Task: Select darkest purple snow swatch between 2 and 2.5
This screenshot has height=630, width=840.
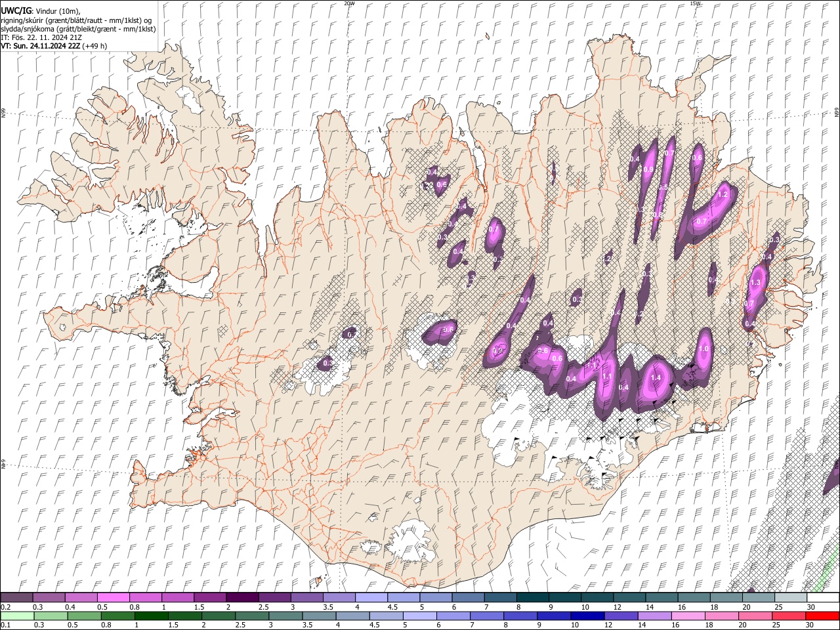Action: (241, 598)
